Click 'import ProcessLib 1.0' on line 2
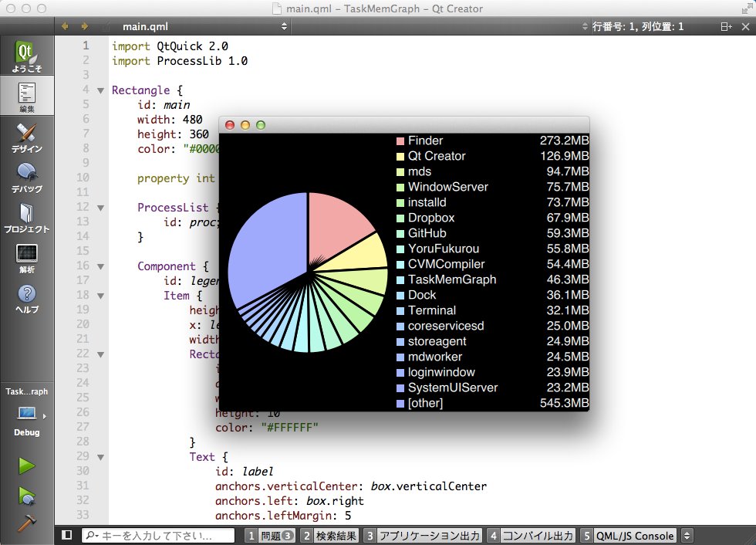This screenshot has height=545, width=756. [180, 61]
